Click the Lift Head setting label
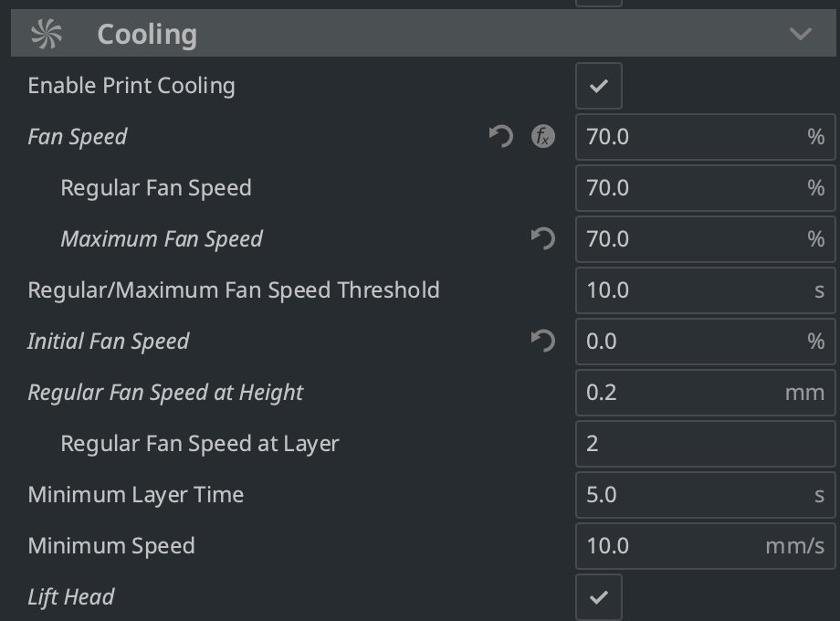Viewport: 840px width, 621px height. [70, 597]
